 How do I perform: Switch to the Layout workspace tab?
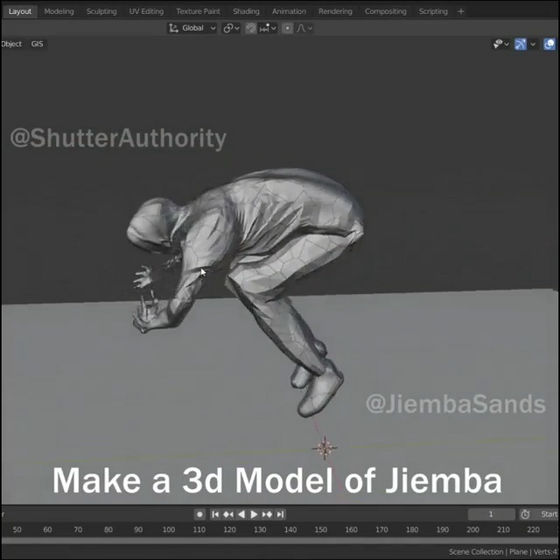pyautogui.click(x=20, y=11)
